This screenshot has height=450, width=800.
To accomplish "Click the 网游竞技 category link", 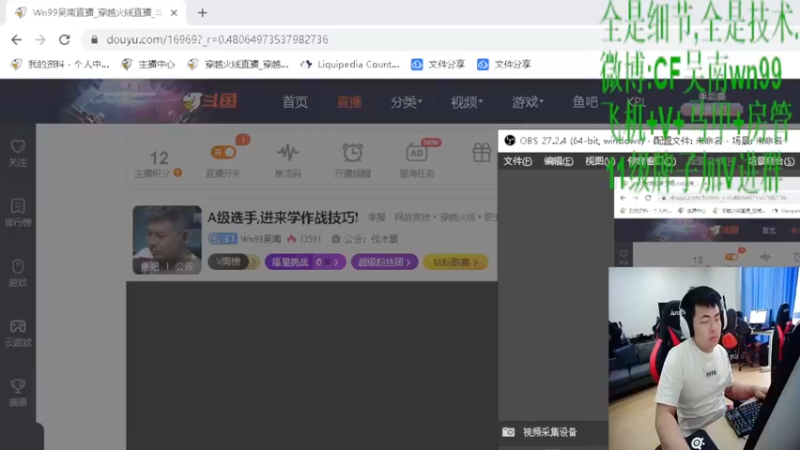I will click(412, 217).
